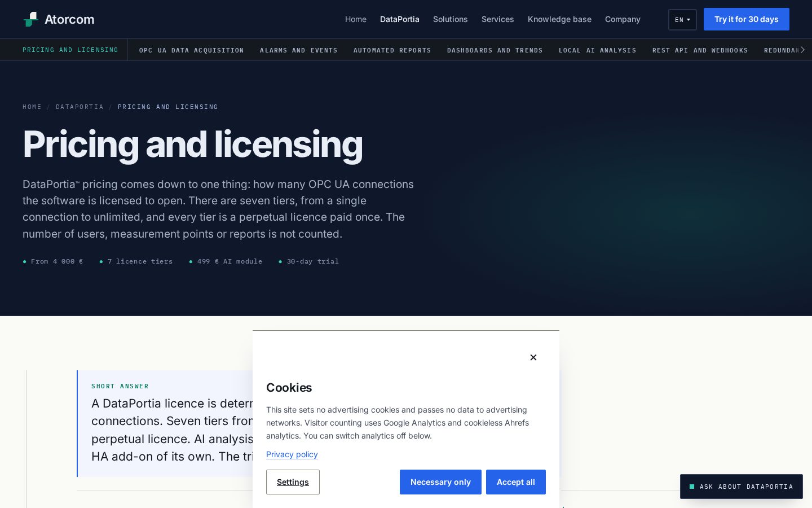Click the 'Cookies' dialog heading

[x=289, y=388]
